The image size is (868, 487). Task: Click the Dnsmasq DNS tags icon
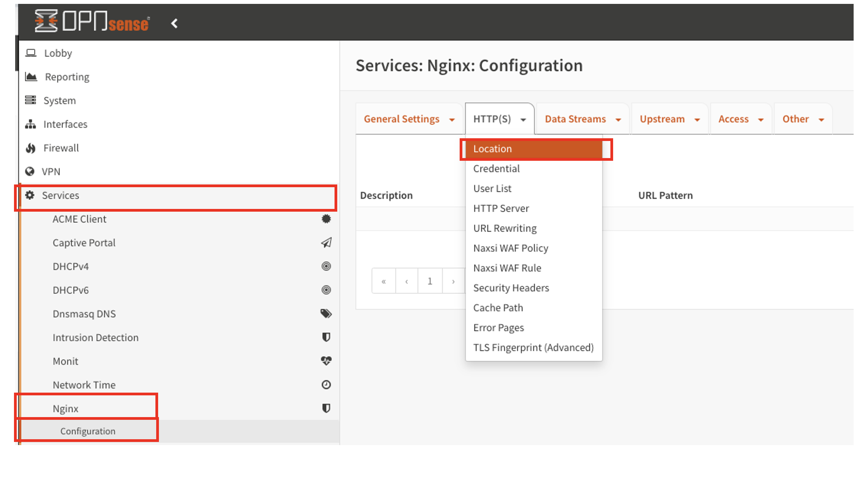click(x=326, y=313)
